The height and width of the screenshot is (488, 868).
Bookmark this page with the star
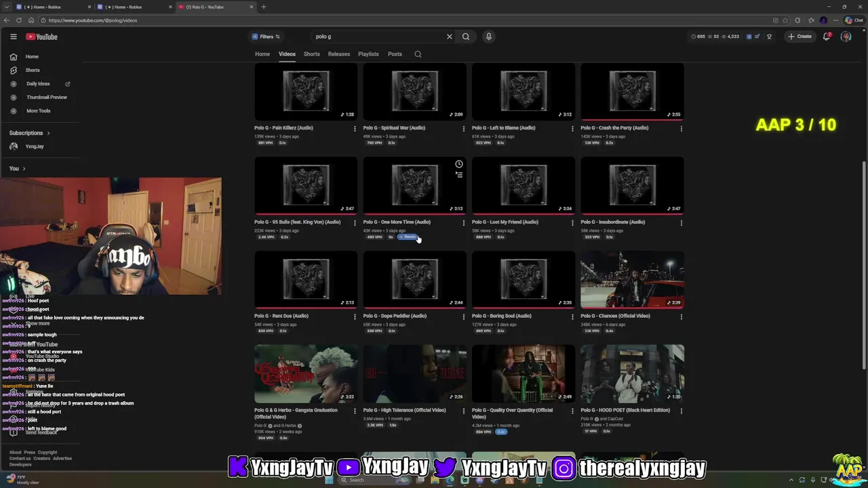point(786,20)
